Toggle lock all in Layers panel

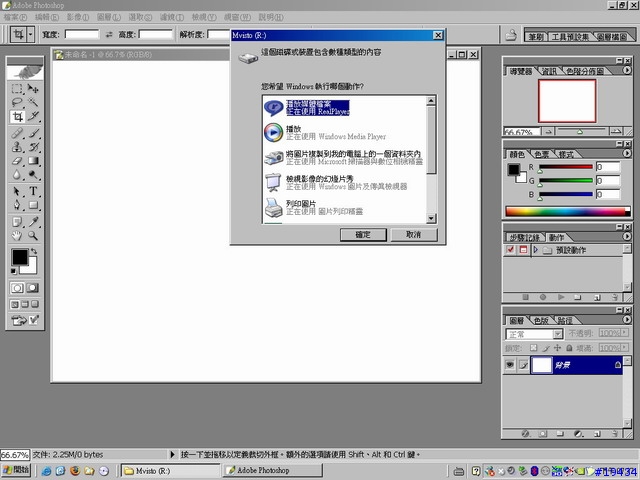[x=569, y=348]
